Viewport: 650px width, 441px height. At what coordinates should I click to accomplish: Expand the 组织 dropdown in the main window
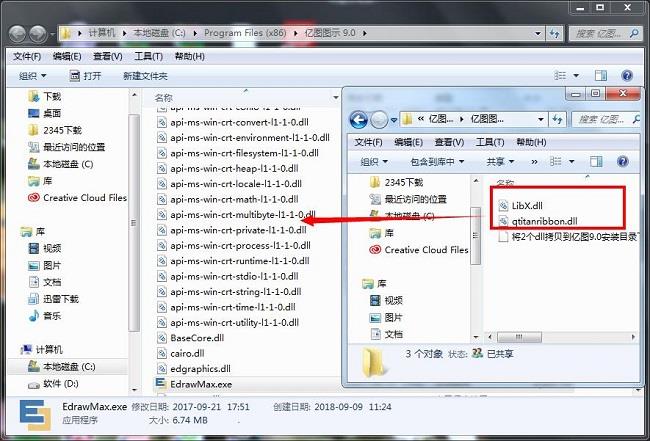pyautogui.click(x=32, y=76)
